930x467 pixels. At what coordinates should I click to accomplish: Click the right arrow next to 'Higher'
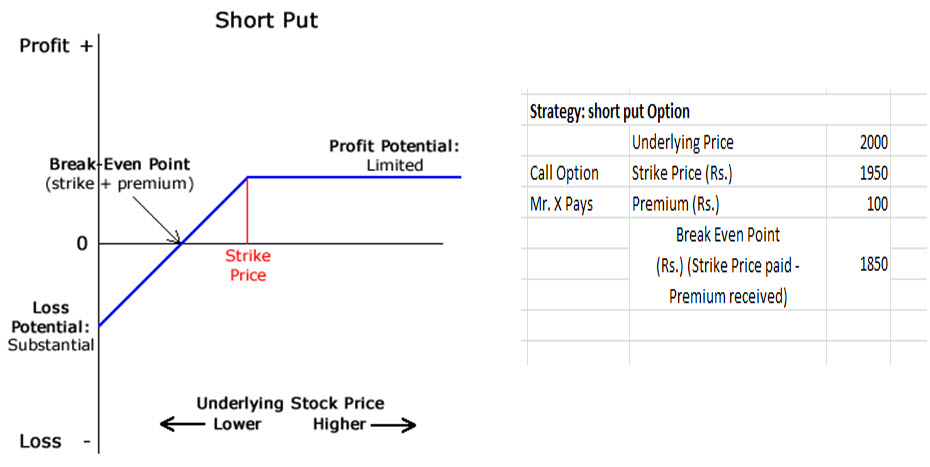[x=393, y=425]
